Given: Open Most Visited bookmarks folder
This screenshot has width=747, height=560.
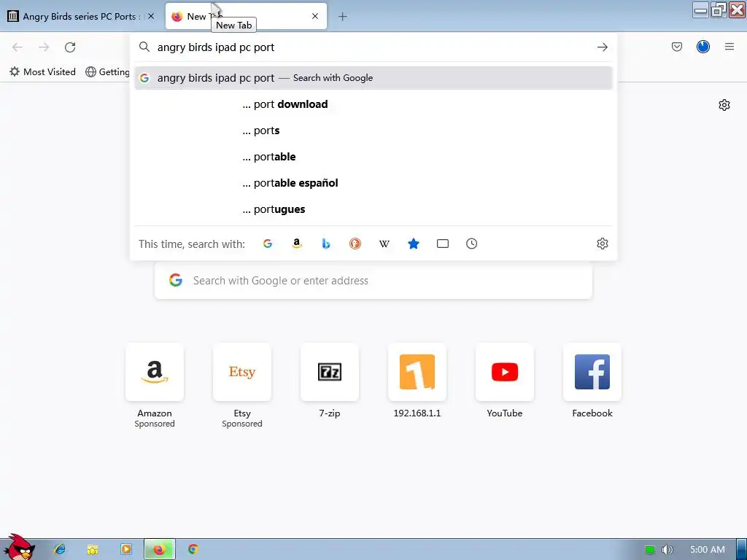Looking at the screenshot, I should coord(42,72).
